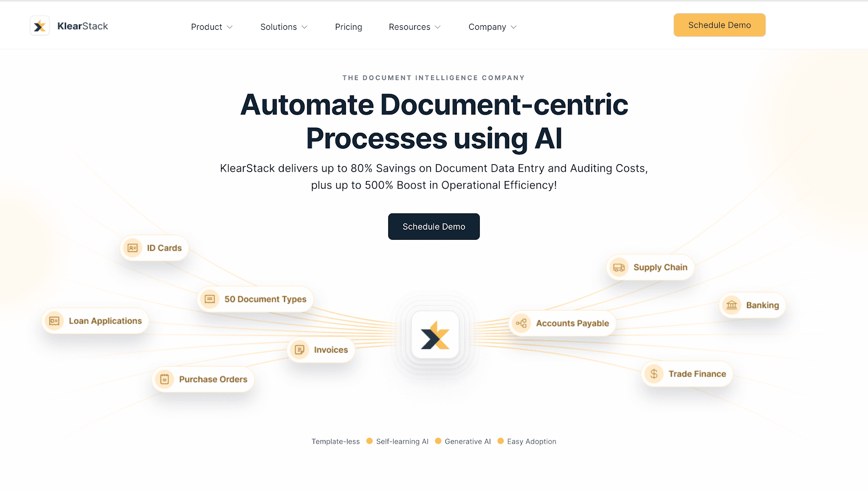Click the Banking building icon
Screen dimensions: 868x491
(x=732, y=305)
